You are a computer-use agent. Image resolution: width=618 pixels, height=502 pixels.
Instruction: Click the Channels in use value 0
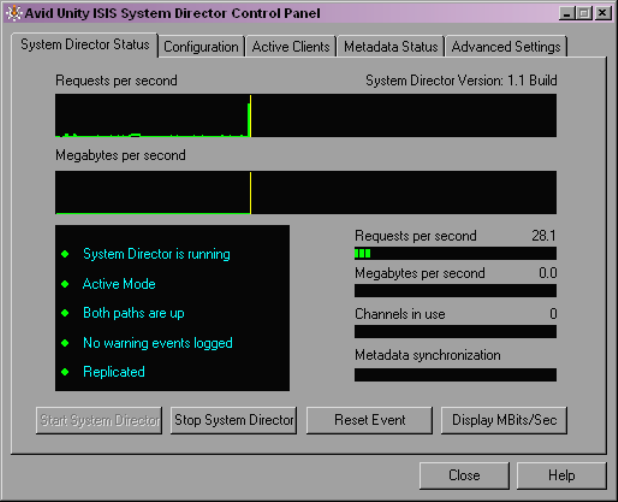click(x=553, y=314)
